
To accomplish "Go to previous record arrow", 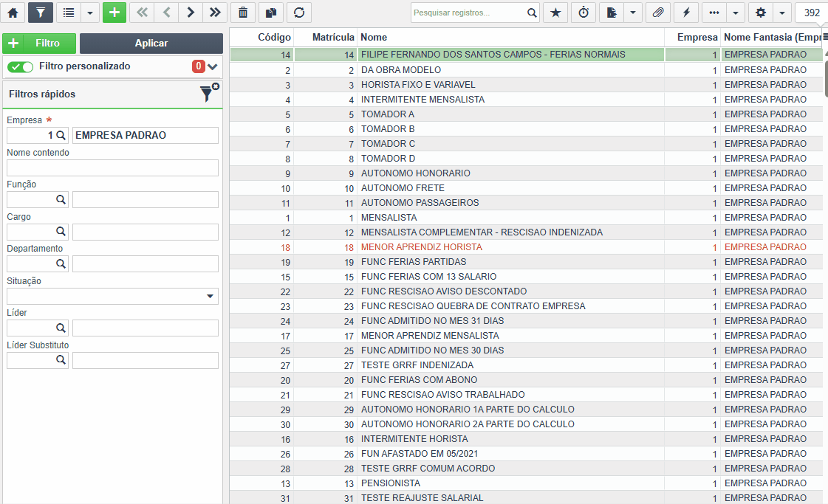I will click(x=166, y=13).
